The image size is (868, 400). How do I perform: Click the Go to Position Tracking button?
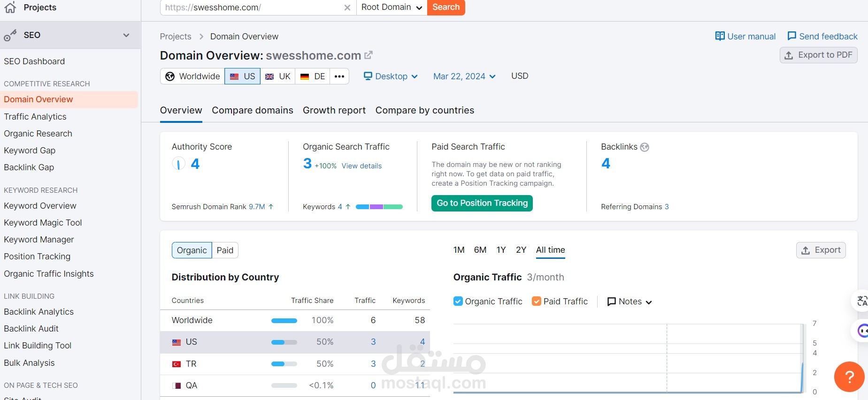(482, 203)
